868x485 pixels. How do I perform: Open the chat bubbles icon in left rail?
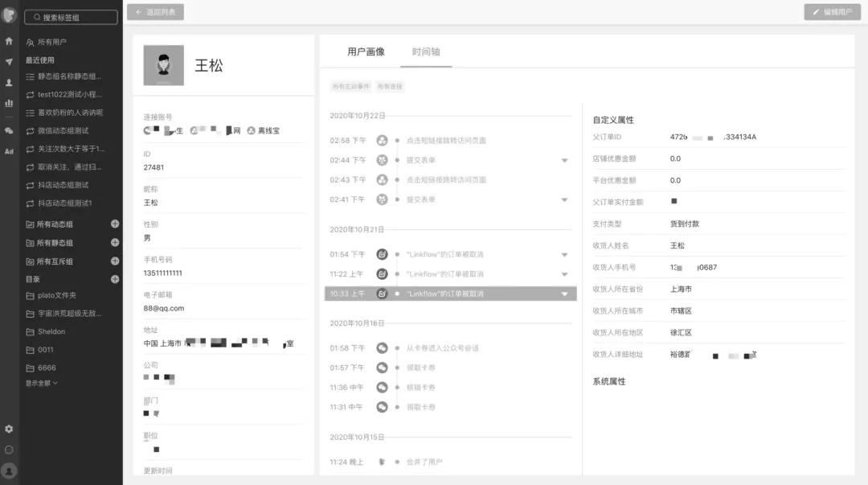pos(9,129)
